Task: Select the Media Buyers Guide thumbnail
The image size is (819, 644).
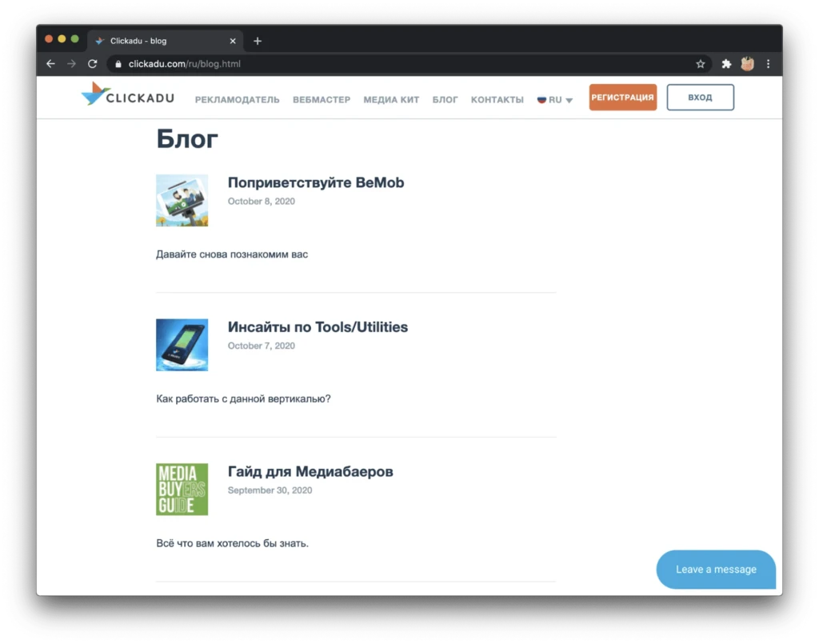Action: [x=182, y=490]
